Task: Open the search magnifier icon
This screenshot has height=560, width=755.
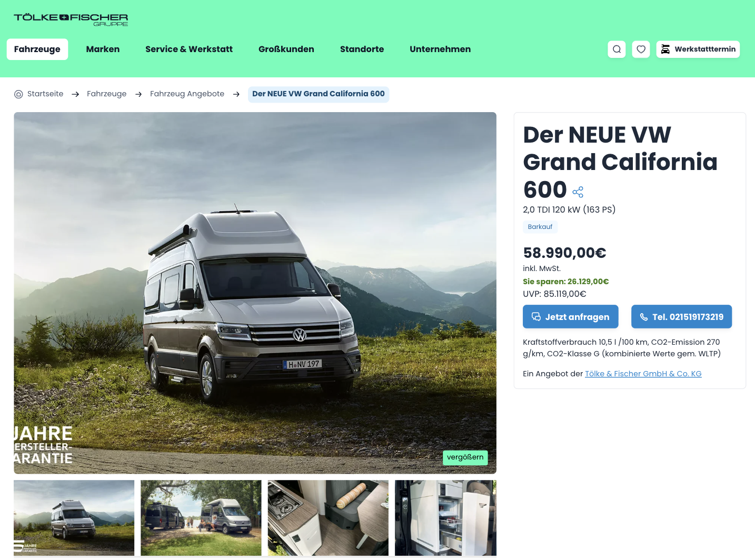Action: pos(617,49)
